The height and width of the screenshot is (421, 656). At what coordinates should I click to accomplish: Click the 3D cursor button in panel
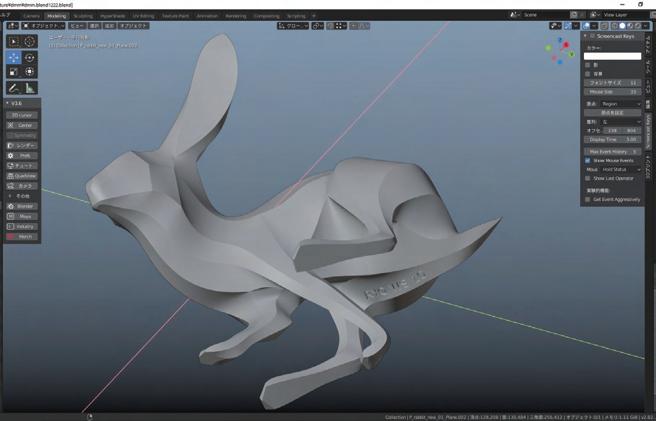coord(22,115)
